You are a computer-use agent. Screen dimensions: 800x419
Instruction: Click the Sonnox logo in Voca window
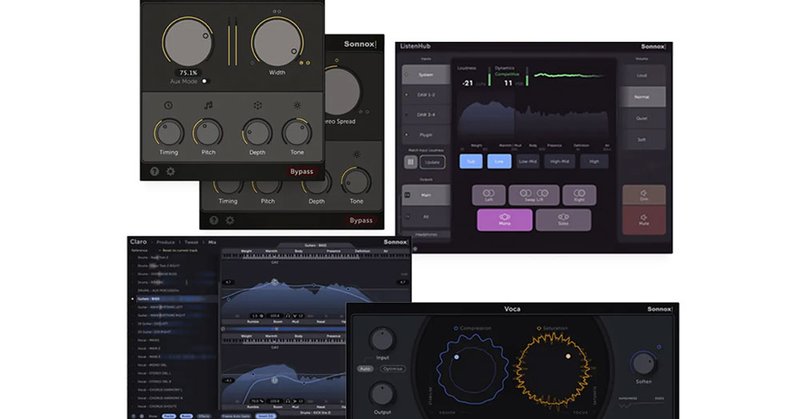[659, 309]
